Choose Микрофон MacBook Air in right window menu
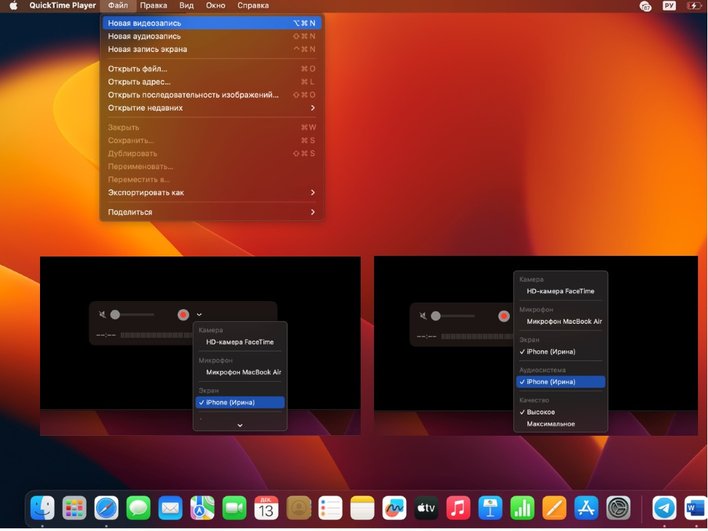Screen dimensions: 708x531 point(560,321)
